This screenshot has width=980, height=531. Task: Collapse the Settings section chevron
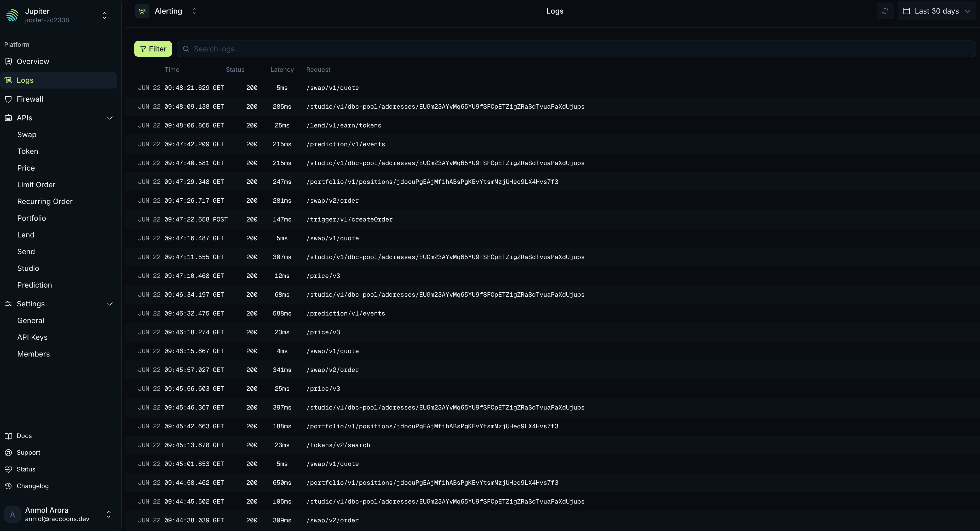tap(109, 304)
